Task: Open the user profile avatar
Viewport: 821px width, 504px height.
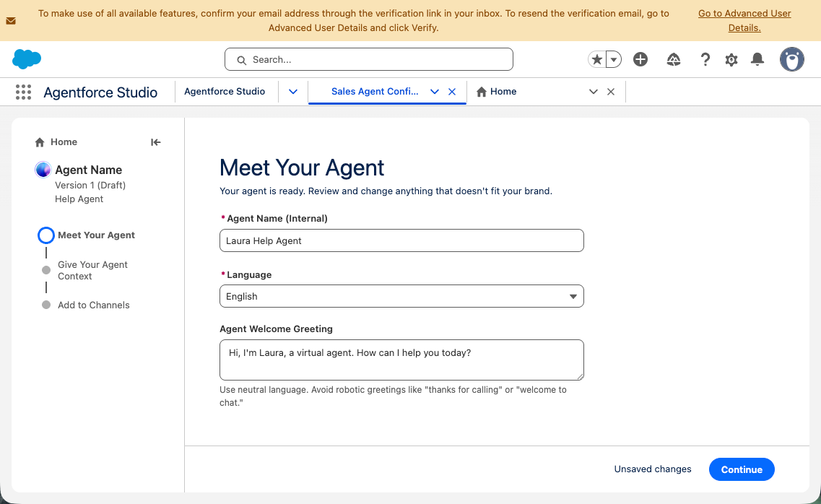Action: tap(791, 59)
